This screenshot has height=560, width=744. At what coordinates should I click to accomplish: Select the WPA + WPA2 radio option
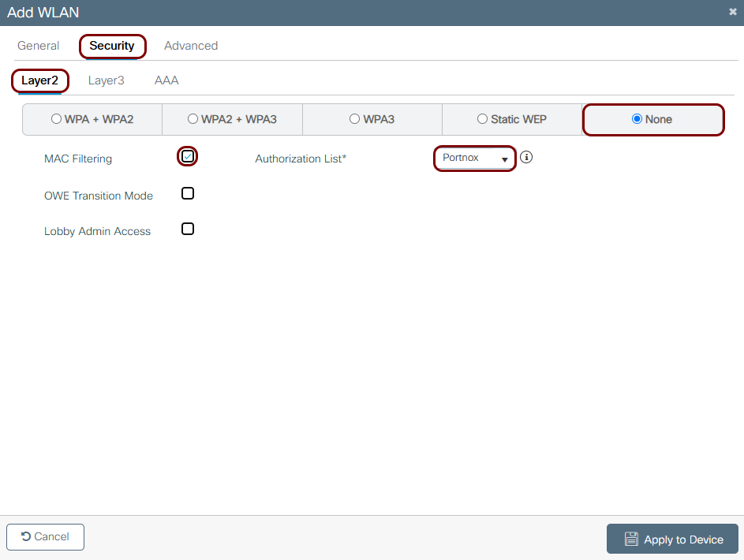pyautogui.click(x=57, y=119)
